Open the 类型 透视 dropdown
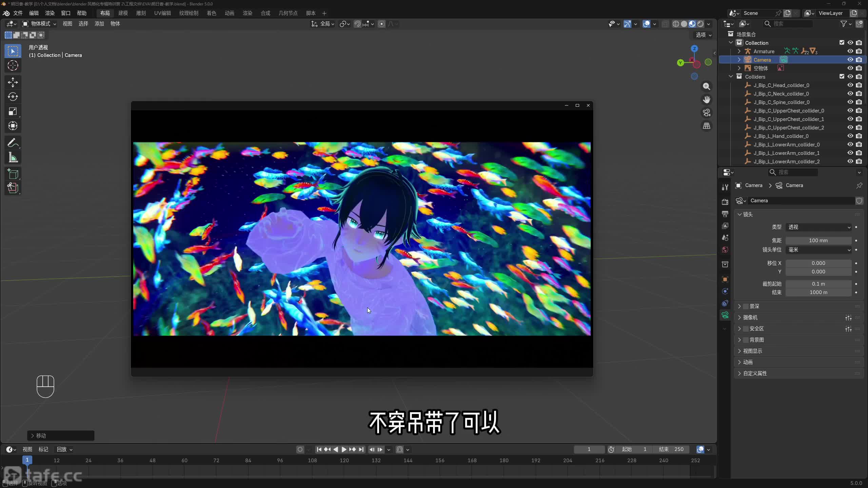The height and width of the screenshot is (488, 868). tap(818, 227)
